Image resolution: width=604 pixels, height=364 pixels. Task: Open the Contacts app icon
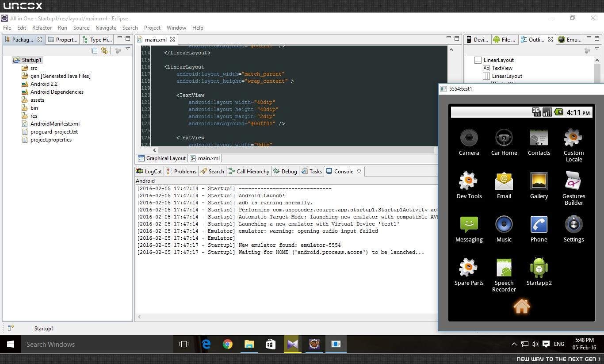[x=539, y=142]
